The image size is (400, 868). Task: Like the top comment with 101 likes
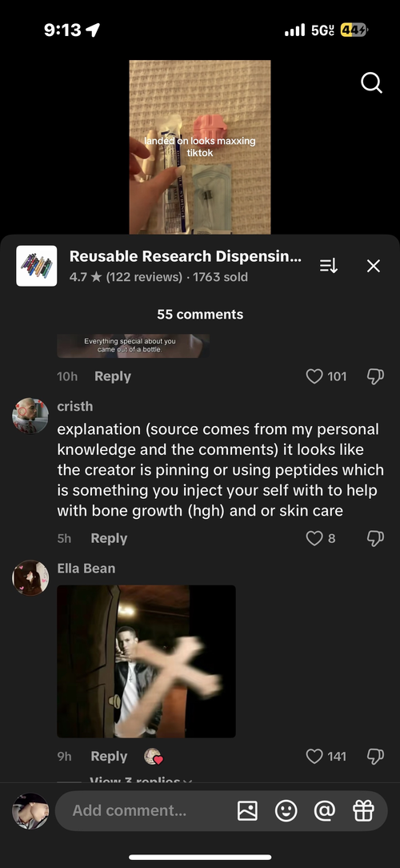coord(314,376)
